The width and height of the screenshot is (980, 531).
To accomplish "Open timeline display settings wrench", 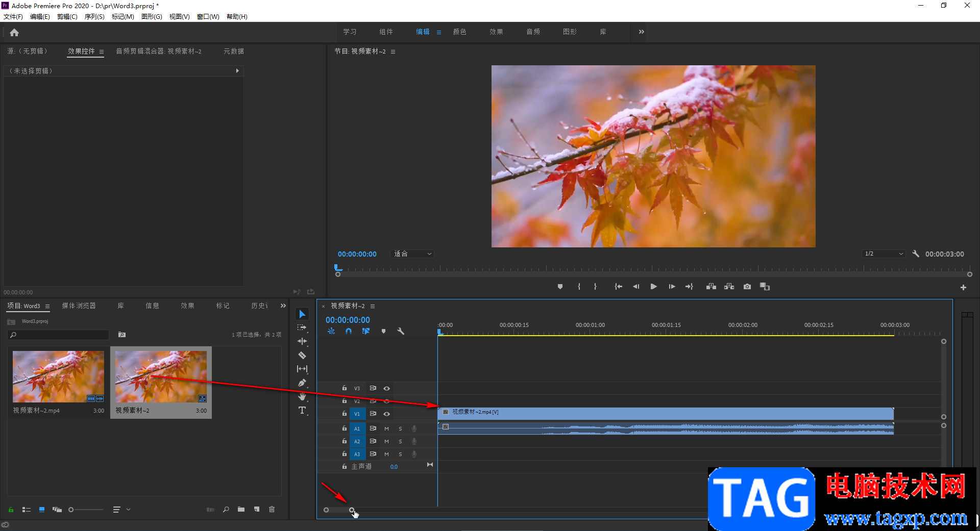I will [401, 331].
